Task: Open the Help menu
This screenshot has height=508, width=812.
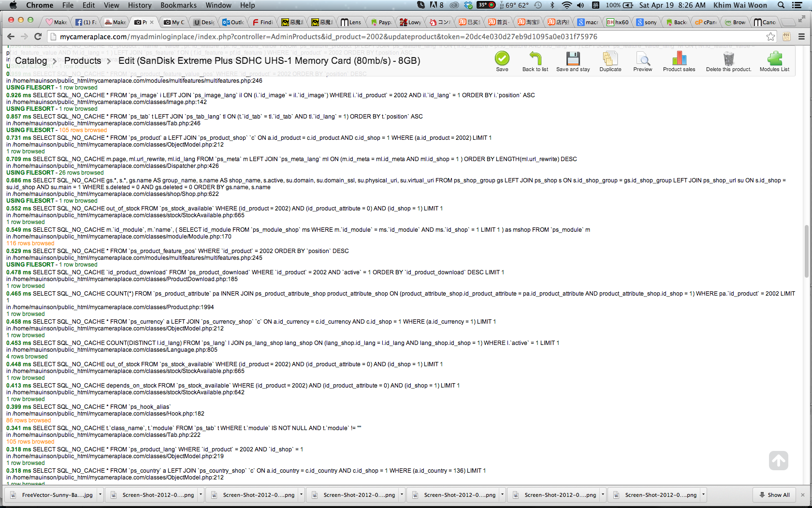Action: (247, 5)
